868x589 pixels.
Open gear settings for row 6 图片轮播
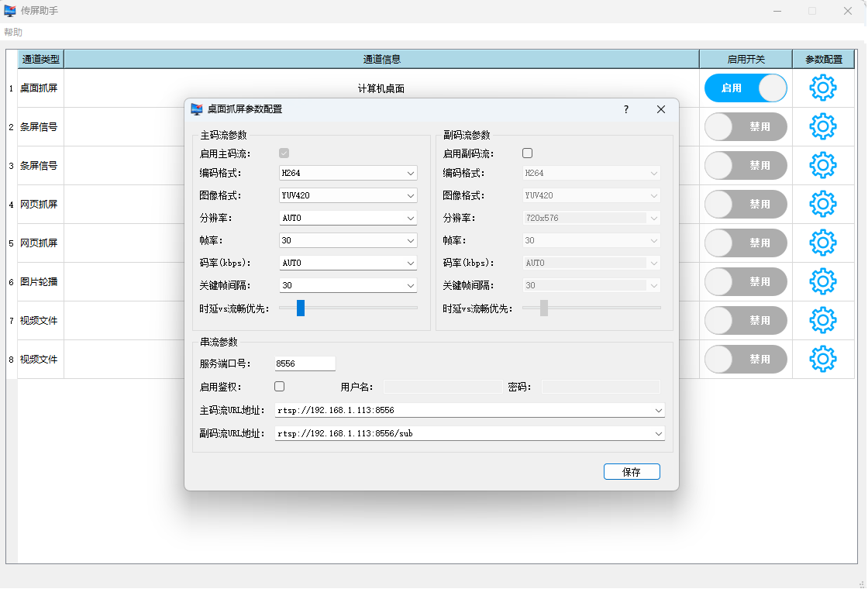coord(822,281)
